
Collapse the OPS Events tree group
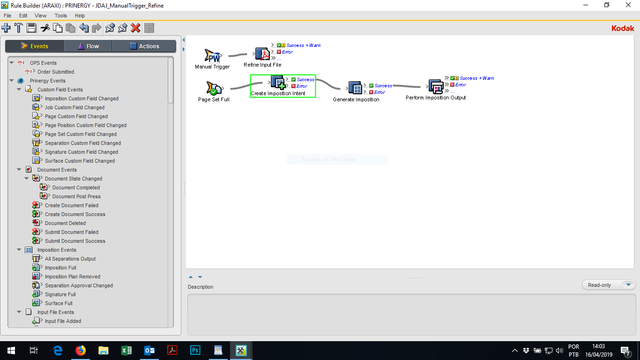click(11, 63)
